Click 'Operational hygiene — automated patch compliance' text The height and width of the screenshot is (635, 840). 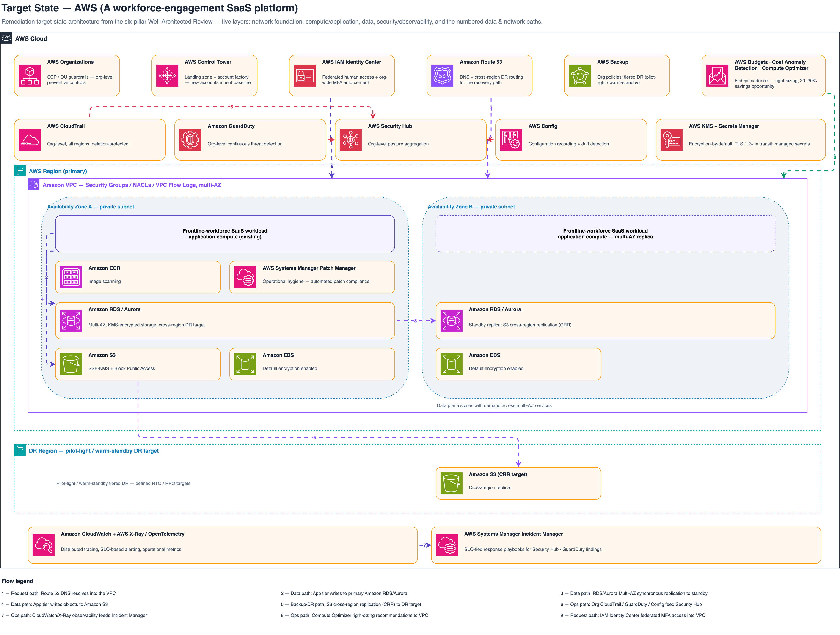pos(316,281)
